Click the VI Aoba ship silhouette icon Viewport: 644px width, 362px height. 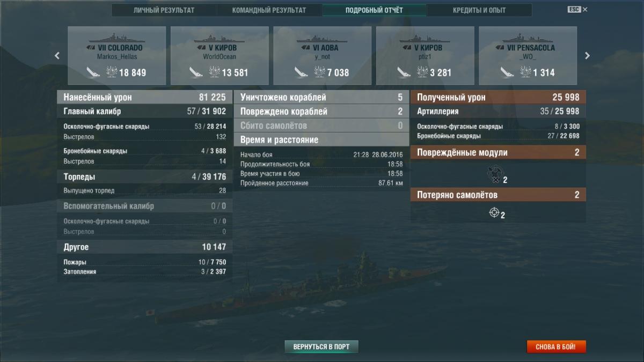322,38
